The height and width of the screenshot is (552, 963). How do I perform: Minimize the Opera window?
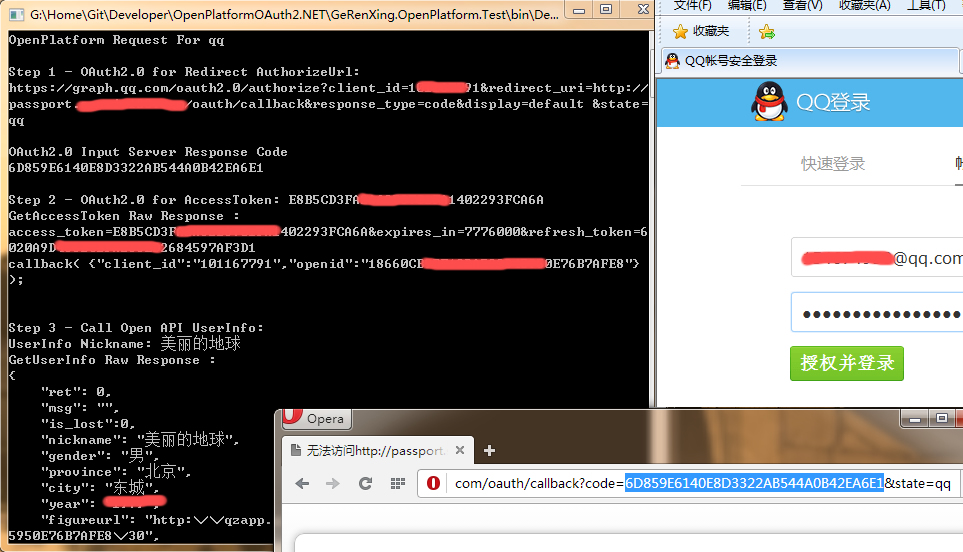(x=914, y=419)
